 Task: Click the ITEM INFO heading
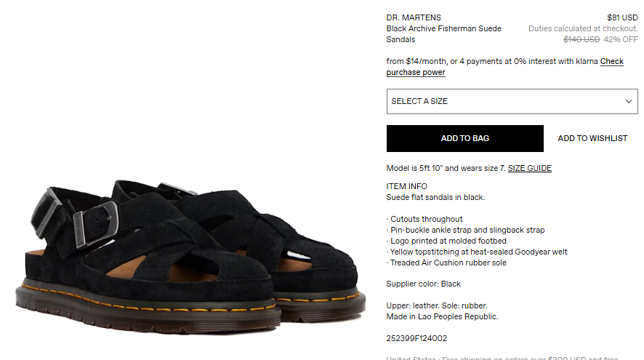pyautogui.click(x=406, y=186)
